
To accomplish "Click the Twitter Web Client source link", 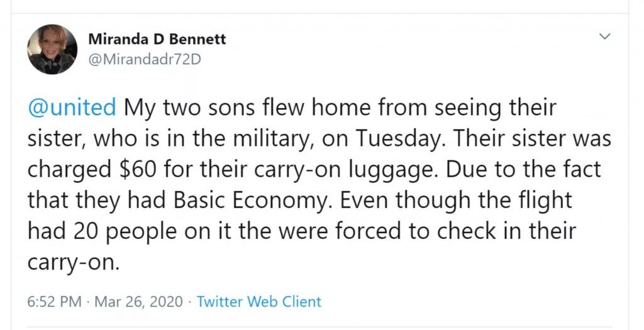I will click(x=258, y=302).
